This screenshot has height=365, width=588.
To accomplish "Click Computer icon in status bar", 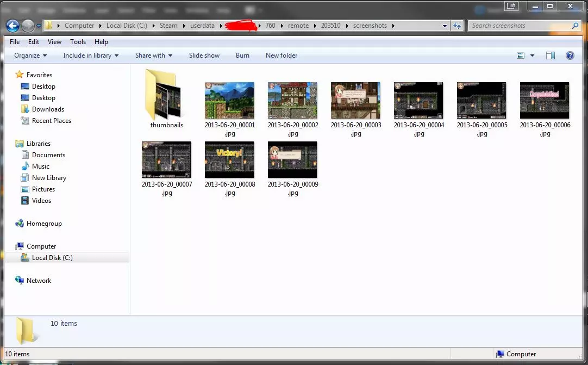I will pos(500,354).
